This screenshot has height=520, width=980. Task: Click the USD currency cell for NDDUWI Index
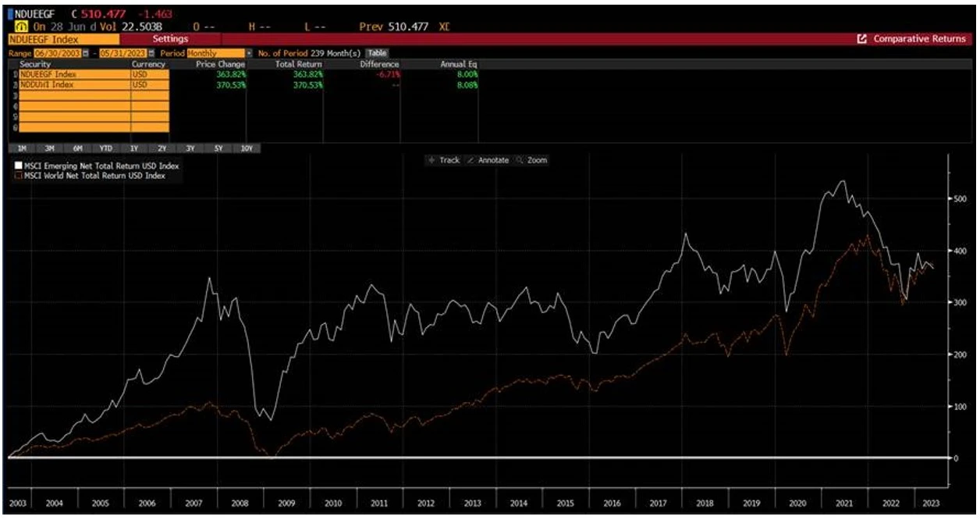click(150, 84)
